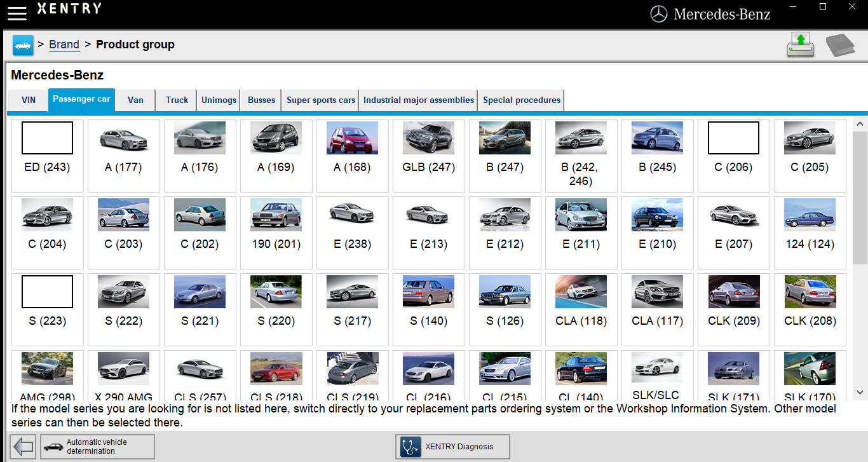Click the vertical scrollbar thumb
Viewport: 868px width, 462px height.
(x=860, y=198)
